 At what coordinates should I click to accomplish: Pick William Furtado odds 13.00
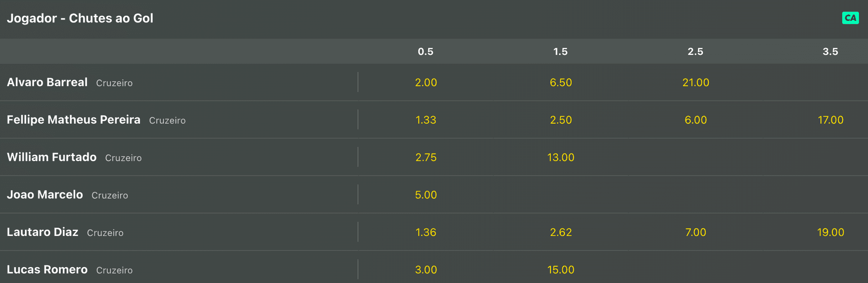tap(561, 158)
